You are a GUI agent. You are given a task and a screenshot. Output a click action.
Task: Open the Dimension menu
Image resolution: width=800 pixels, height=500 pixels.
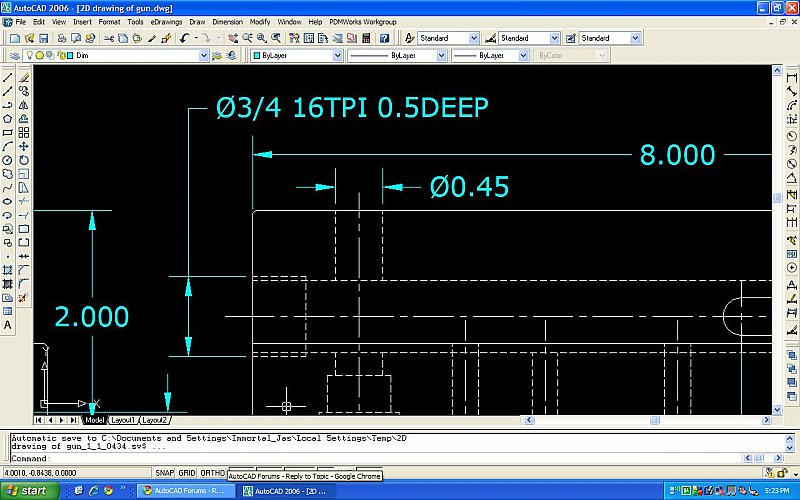click(x=228, y=22)
